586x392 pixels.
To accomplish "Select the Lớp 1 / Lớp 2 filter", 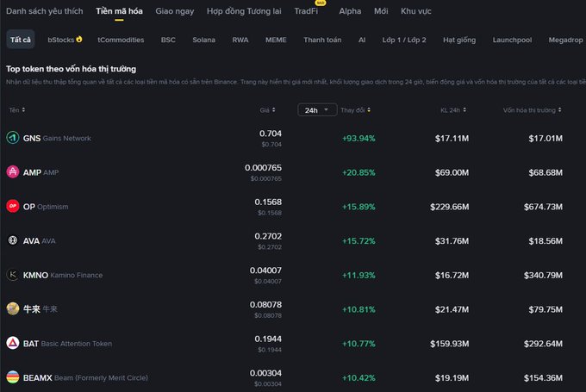I will [x=404, y=40].
